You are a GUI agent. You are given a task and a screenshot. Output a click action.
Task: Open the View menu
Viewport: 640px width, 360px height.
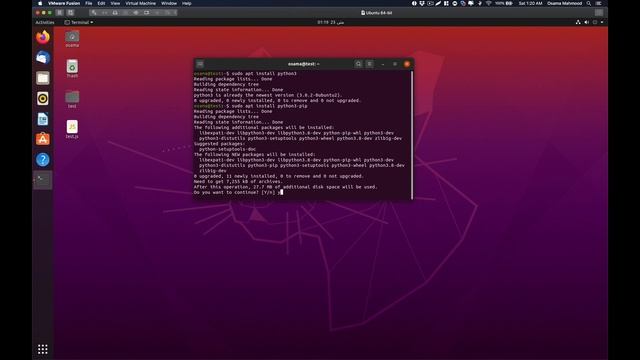pos(116,3)
